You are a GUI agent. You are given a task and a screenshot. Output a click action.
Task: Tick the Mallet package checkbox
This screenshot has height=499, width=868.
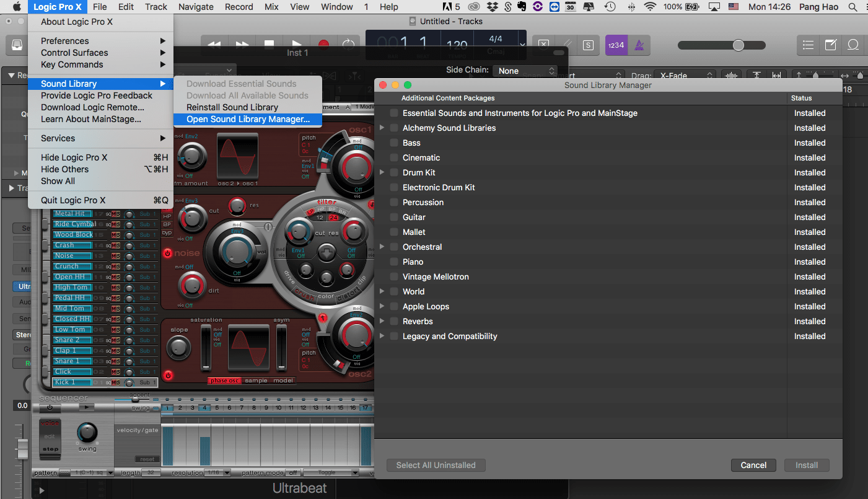[394, 232]
